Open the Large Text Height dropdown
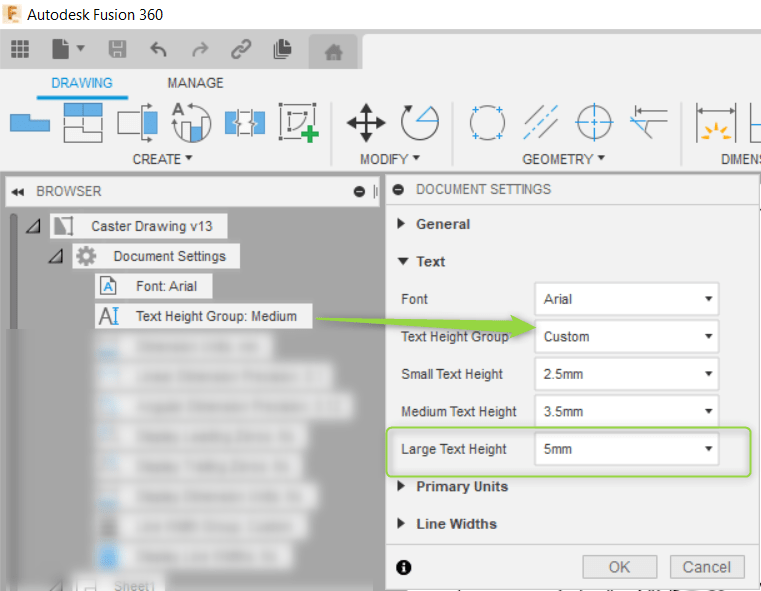 coord(626,450)
